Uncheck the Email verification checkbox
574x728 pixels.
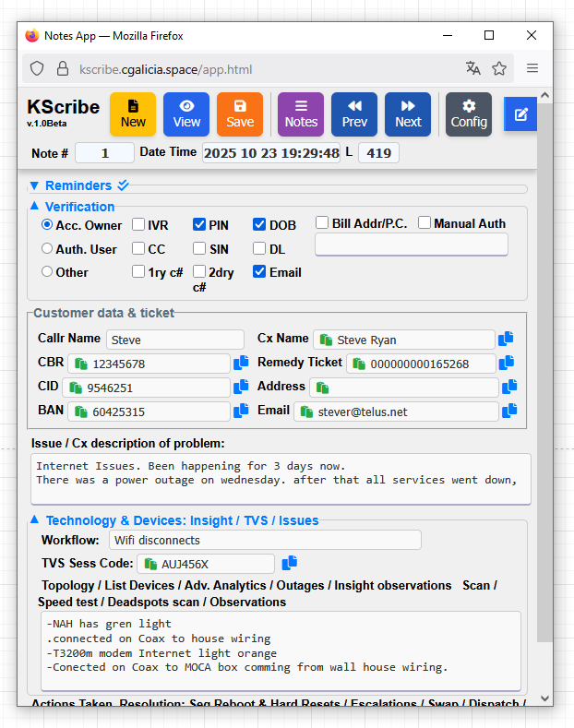click(259, 271)
